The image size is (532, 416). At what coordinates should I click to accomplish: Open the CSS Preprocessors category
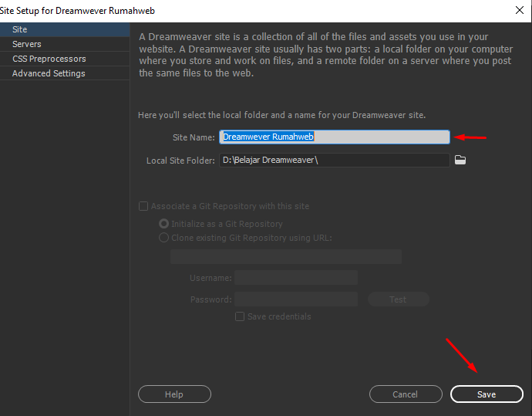click(65, 59)
